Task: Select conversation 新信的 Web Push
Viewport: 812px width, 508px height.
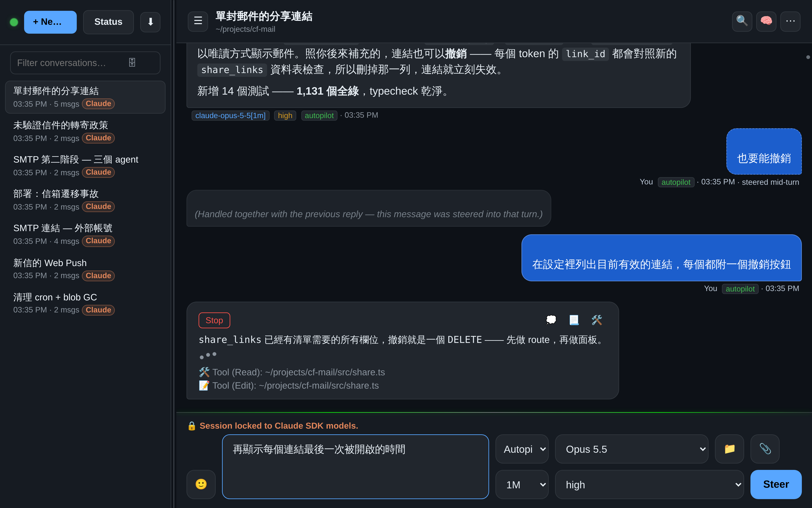Action: (85, 269)
